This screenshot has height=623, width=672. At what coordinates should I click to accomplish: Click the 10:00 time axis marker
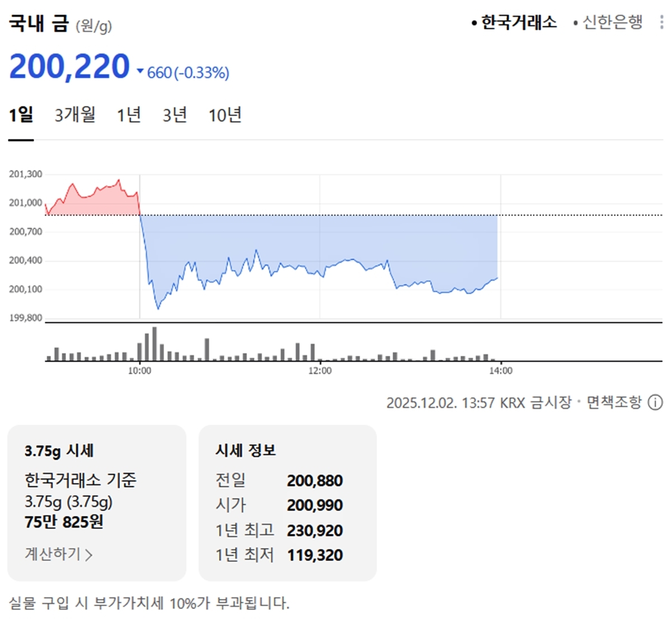[x=139, y=370]
